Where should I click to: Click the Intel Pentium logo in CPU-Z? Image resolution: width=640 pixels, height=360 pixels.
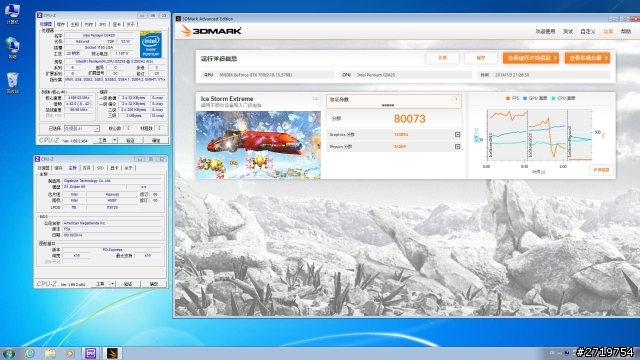[x=151, y=44]
